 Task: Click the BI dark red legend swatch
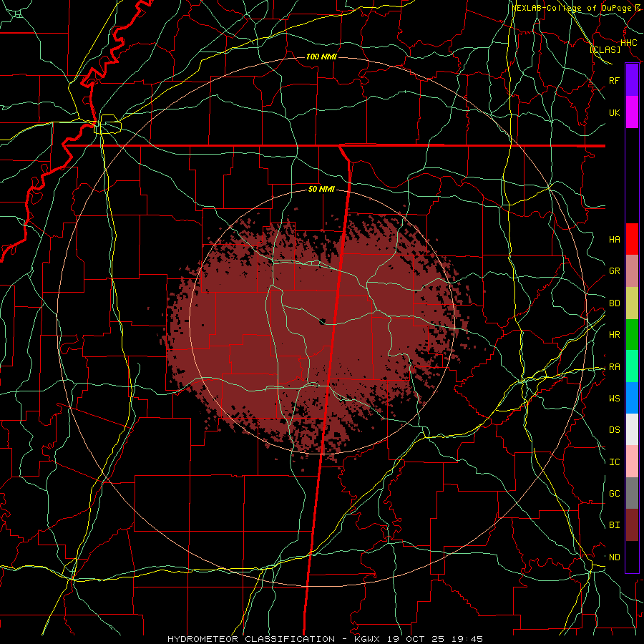[632, 525]
